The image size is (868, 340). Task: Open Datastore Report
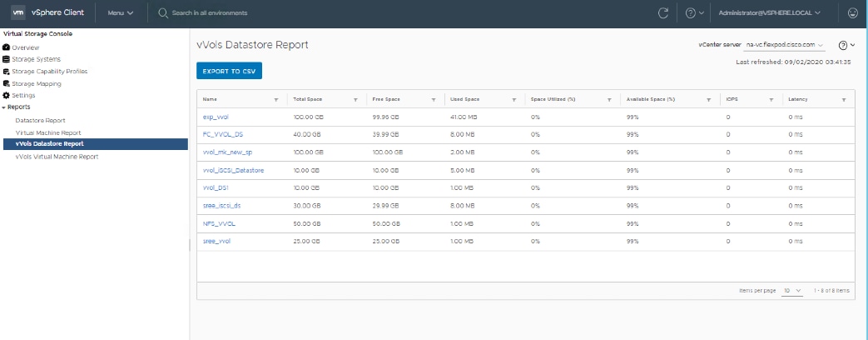[x=41, y=120]
